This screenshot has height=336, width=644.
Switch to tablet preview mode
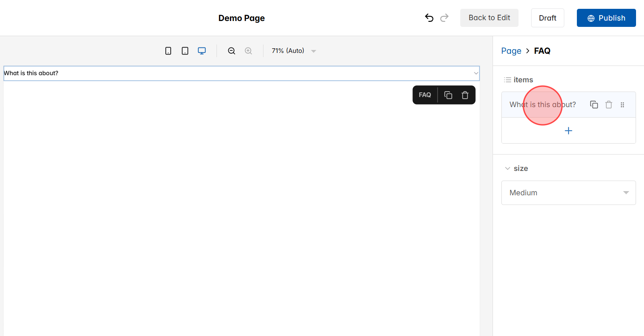(185, 50)
